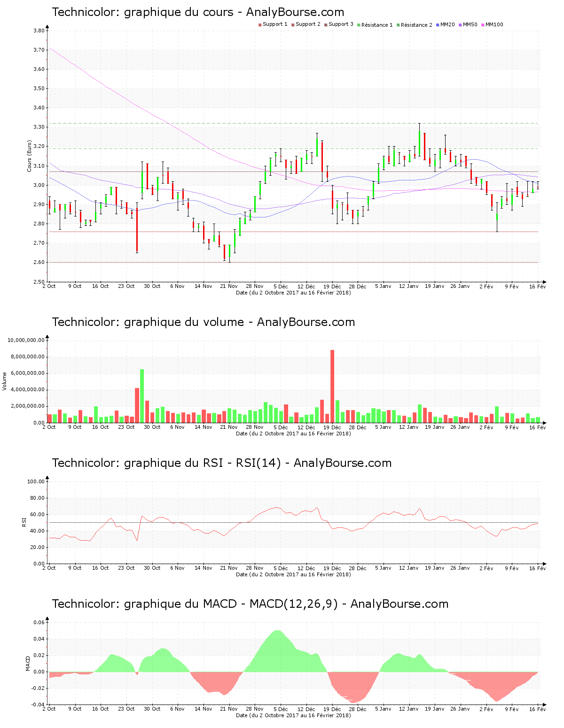Select the 'Résistance 2' legend label

[416, 25]
